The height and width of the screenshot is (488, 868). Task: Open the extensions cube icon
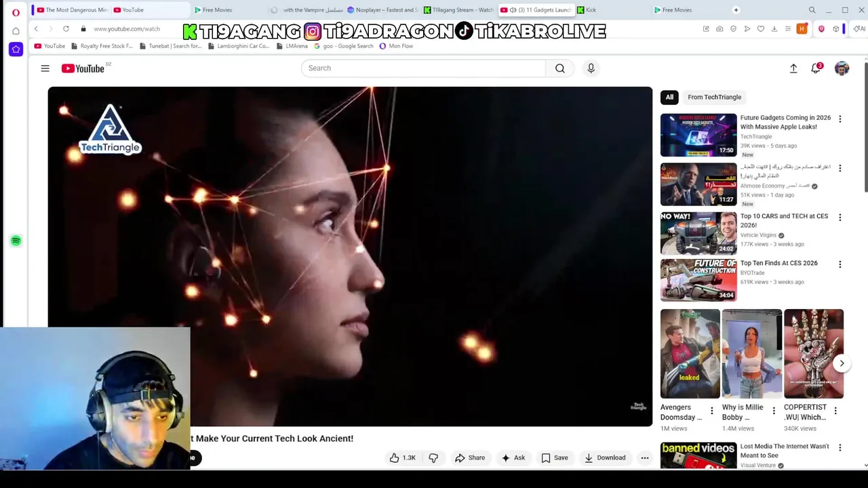click(836, 28)
